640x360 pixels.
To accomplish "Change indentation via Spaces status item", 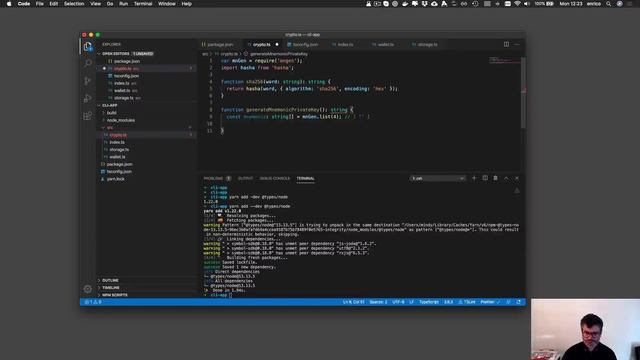I will point(378,302).
